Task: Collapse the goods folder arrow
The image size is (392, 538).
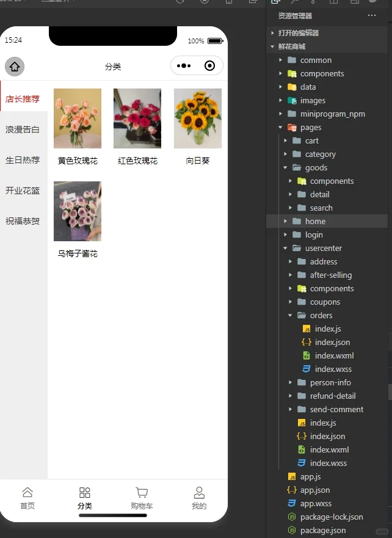Action: point(285,167)
